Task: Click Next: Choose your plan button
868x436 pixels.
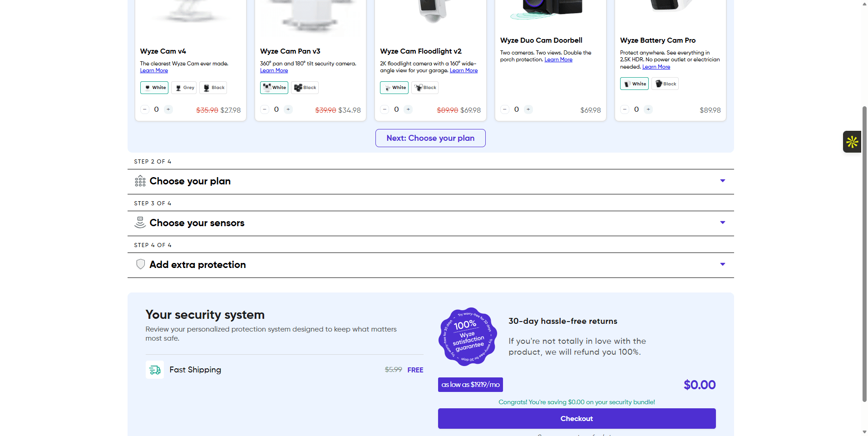Action: 430,138
